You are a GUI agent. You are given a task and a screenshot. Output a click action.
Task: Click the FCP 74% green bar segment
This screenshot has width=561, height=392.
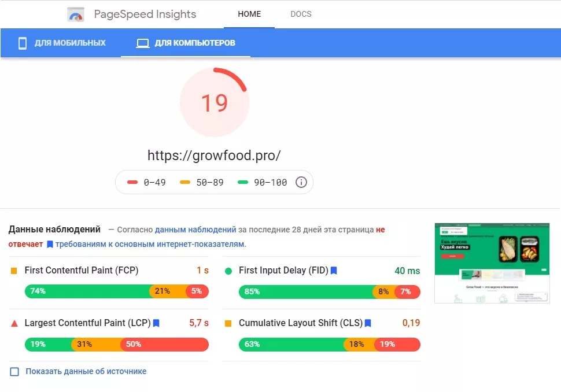[88, 291]
